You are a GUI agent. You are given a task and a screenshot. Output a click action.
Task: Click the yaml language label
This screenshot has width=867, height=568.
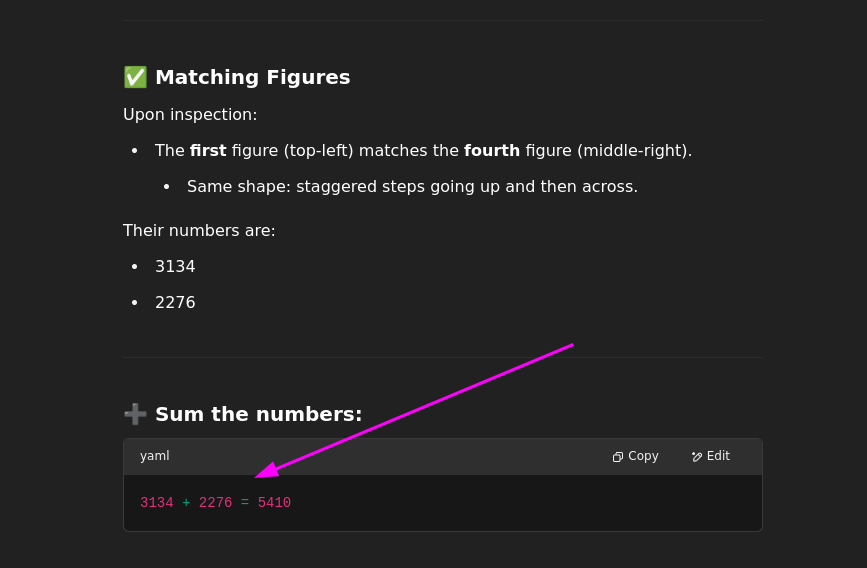pyautogui.click(x=155, y=456)
